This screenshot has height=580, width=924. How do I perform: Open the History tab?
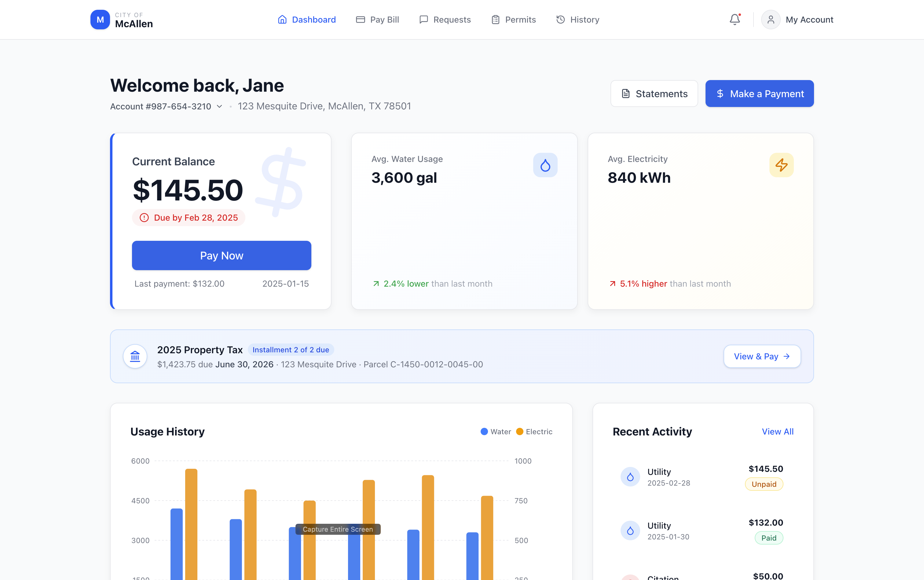coord(577,20)
